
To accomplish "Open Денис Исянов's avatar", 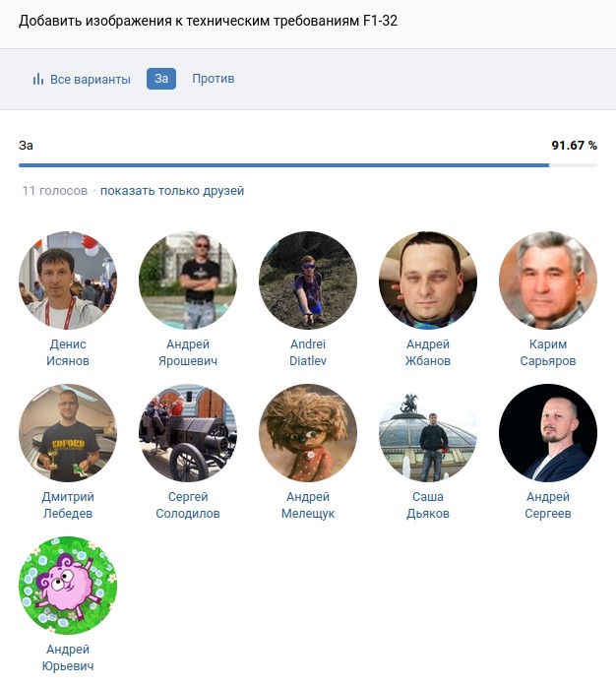I will click(x=68, y=280).
